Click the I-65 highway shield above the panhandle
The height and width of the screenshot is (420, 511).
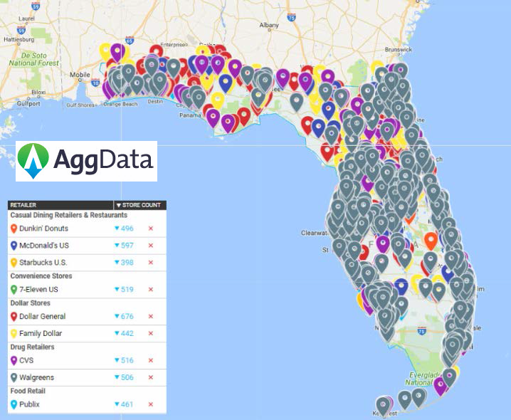pos(130,40)
